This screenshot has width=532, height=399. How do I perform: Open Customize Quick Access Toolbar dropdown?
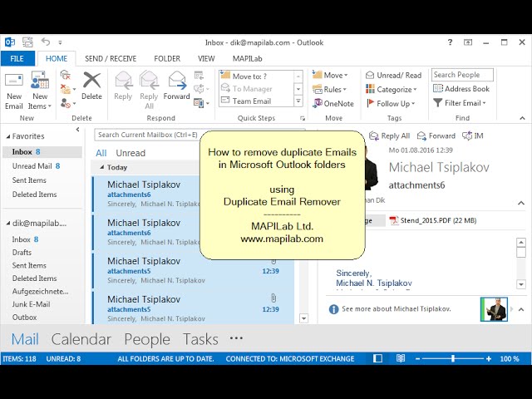[x=60, y=42]
